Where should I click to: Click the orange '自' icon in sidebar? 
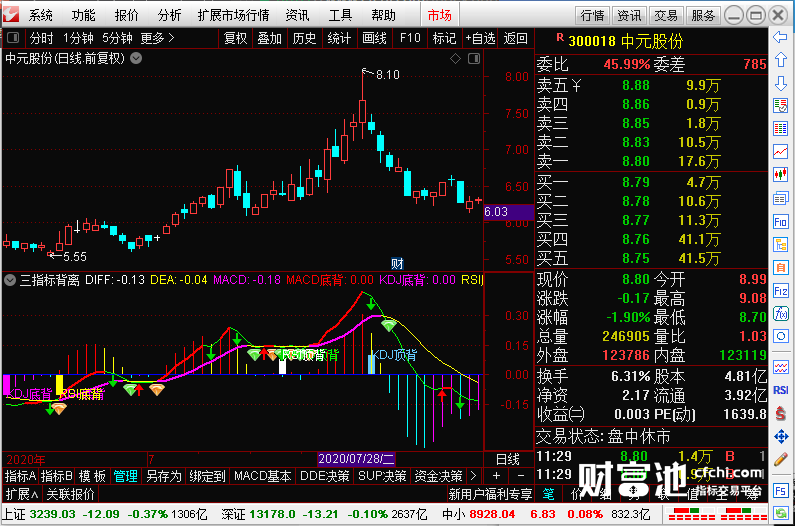point(780,267)
